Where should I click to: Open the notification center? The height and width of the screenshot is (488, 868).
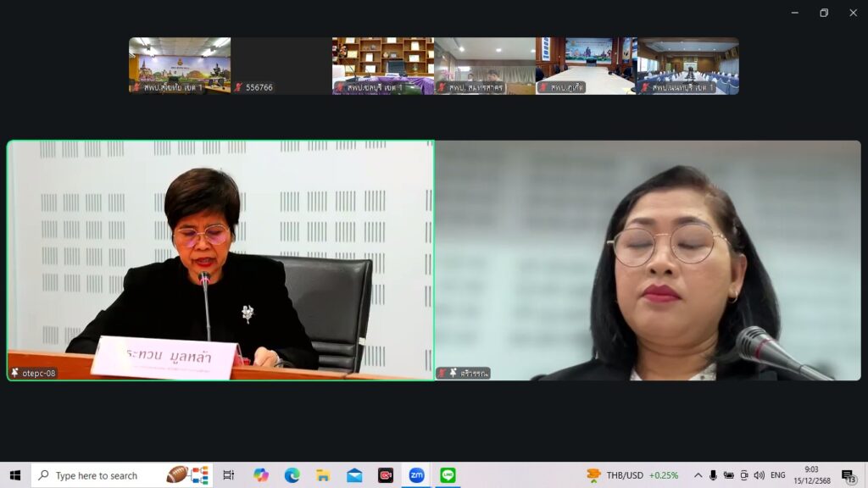click(x=849, y=475)
